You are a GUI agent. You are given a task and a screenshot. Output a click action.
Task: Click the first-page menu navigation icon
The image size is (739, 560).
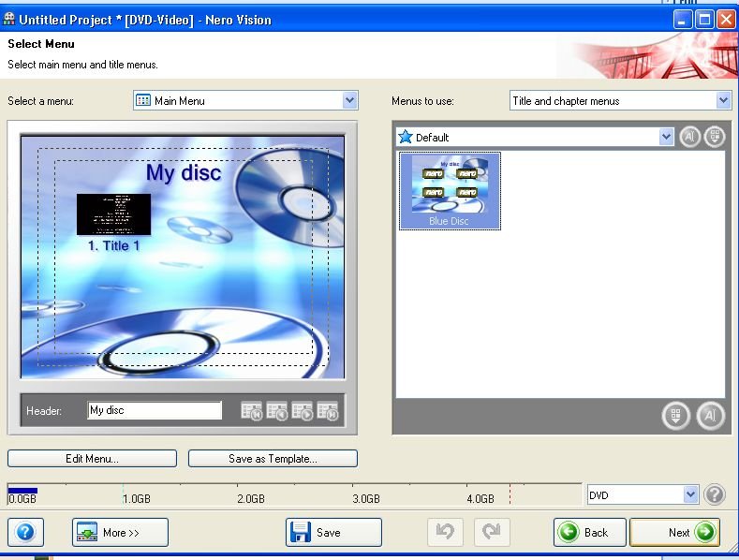(252, 411)
